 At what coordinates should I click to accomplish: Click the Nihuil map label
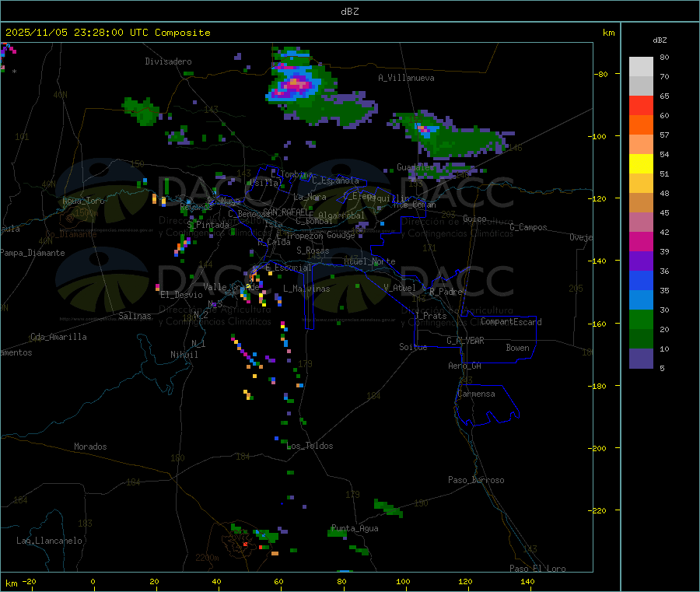pos(184,355)
